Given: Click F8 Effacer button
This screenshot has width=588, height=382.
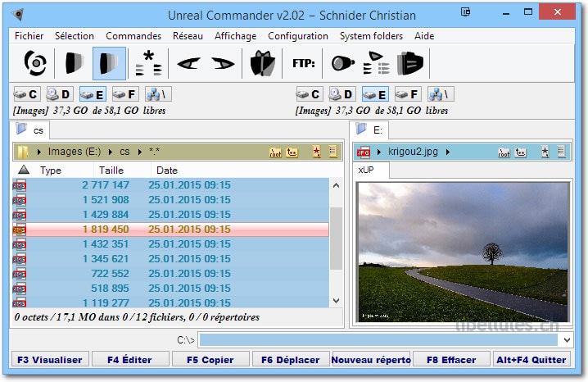Looking at the screenshot, I should click(451, 360).
